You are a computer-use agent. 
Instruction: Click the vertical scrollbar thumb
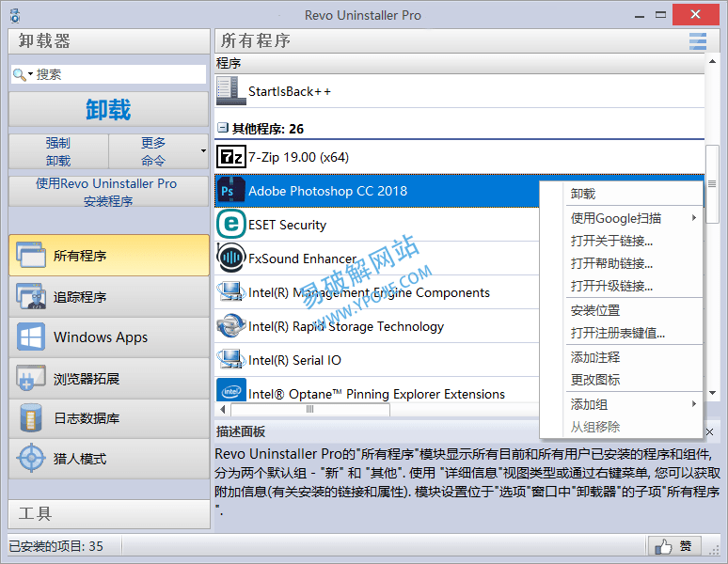pos(712,184)
